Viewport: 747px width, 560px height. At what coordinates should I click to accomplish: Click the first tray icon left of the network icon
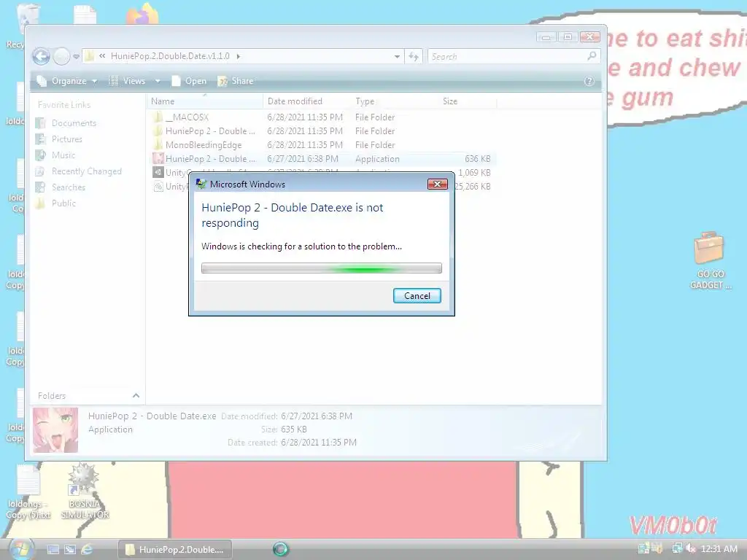pos(658,549)
